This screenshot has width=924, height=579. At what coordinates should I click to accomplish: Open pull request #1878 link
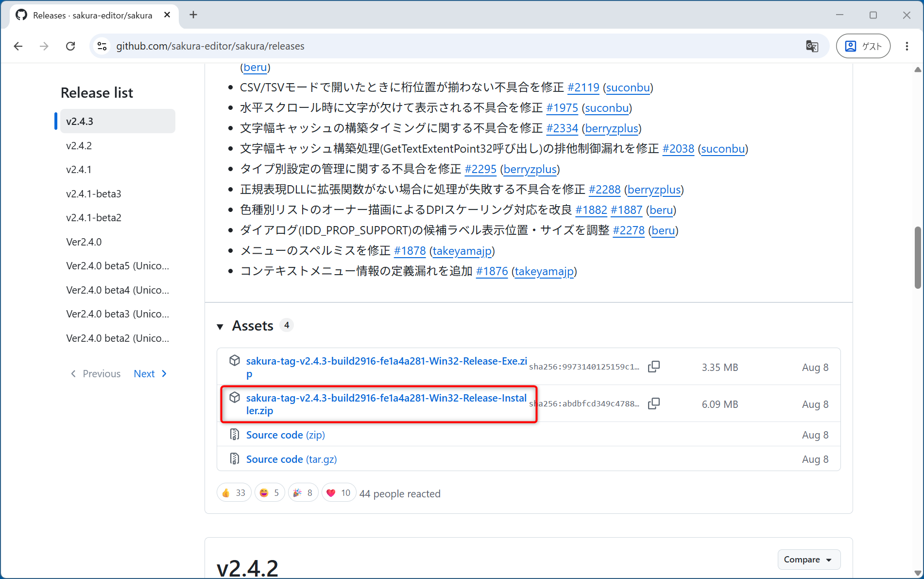[x=410, y=251]
